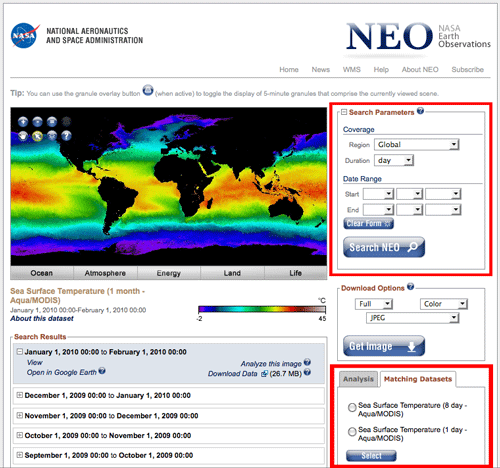Click the NASA logo
This screenshot has width=500, height=468.
(x=25, y=35)
